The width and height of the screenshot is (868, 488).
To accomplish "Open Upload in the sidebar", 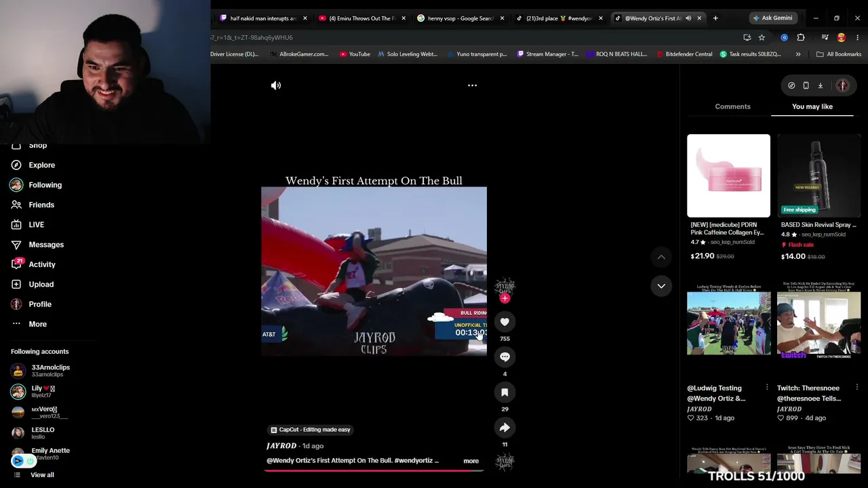I will (41, 284).
